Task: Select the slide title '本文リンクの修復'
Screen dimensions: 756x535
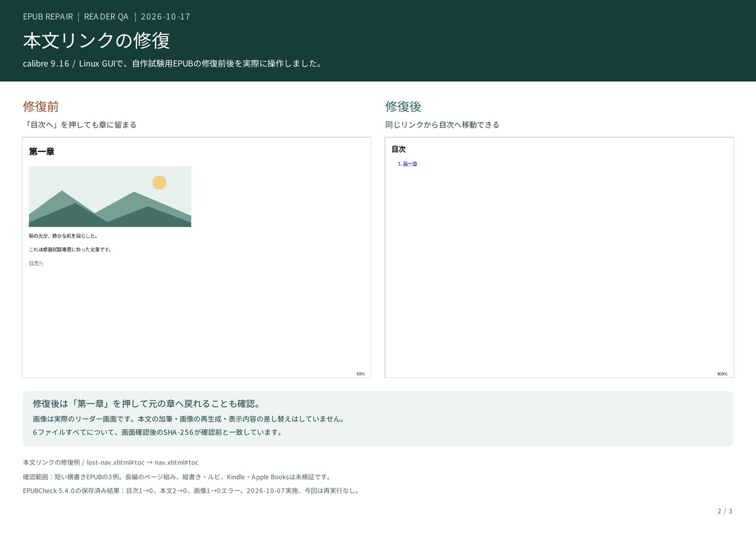Action: click(x=97, y=40)
